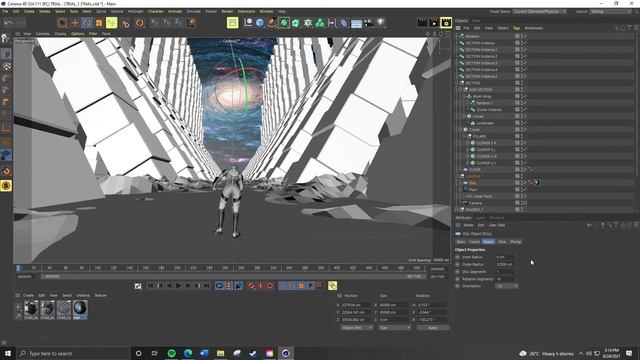Toggle Outer Radius animation dot
Image resolution: width=640 pixels, height=360 pixels.
(x=458, y=264)
